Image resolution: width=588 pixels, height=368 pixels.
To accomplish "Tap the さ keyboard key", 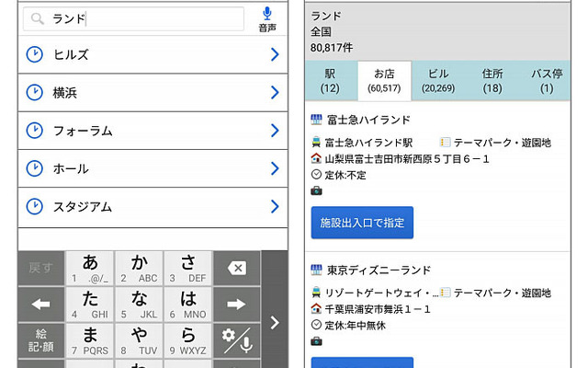I will [188, 268].
